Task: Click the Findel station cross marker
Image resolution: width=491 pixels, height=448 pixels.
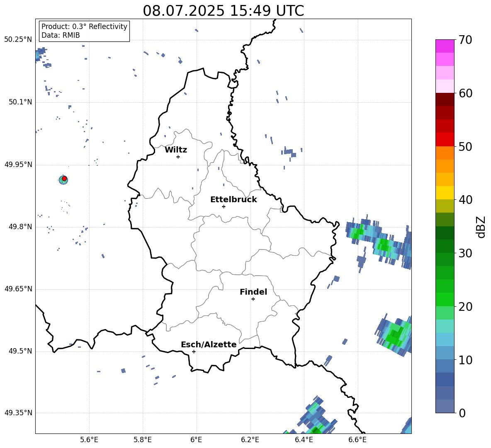Action: click(253, 299)
